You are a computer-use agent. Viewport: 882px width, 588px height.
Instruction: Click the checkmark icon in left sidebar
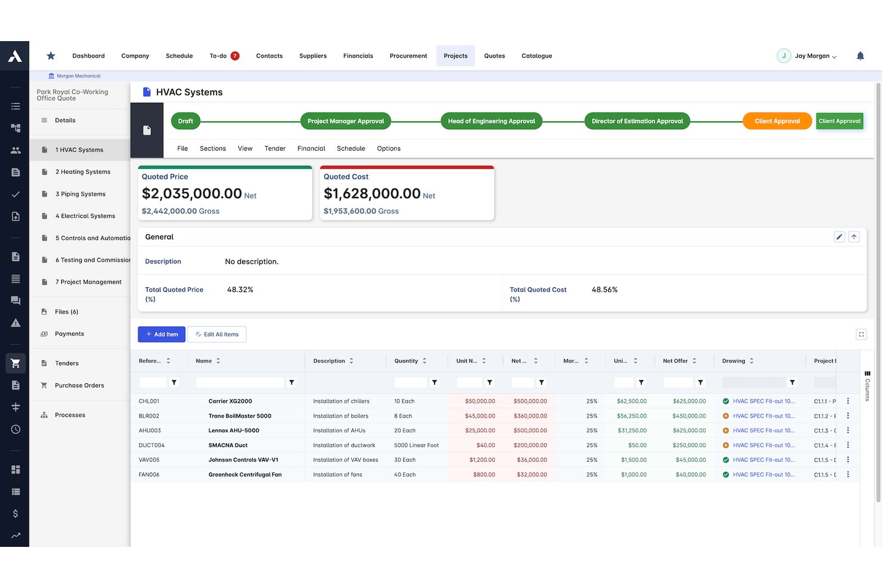pos(15,194)
